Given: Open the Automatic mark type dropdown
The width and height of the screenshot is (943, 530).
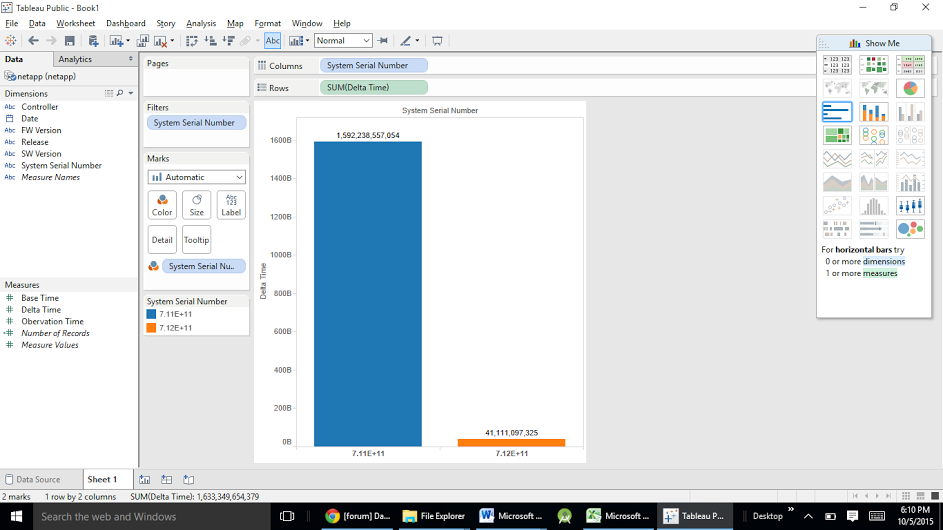Looking at the screenshot, I should (x=196, y=177).
